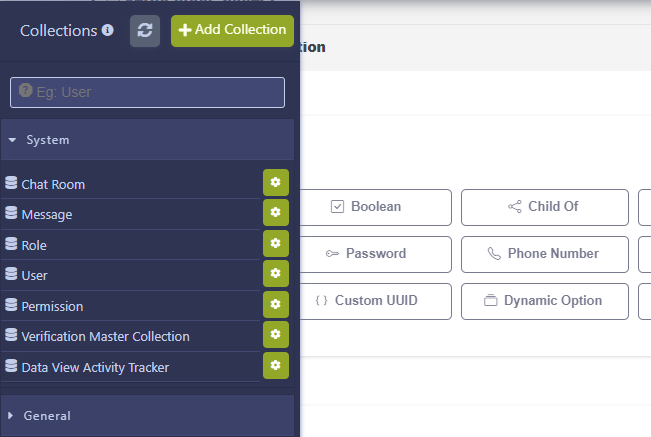
Task: Open settings gear for Role collection
Action: [x=275, y=244]
